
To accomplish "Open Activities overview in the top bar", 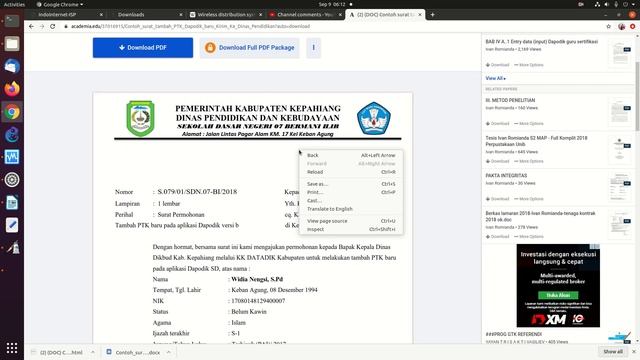I will pyautogui.click(x=14, y=4).
